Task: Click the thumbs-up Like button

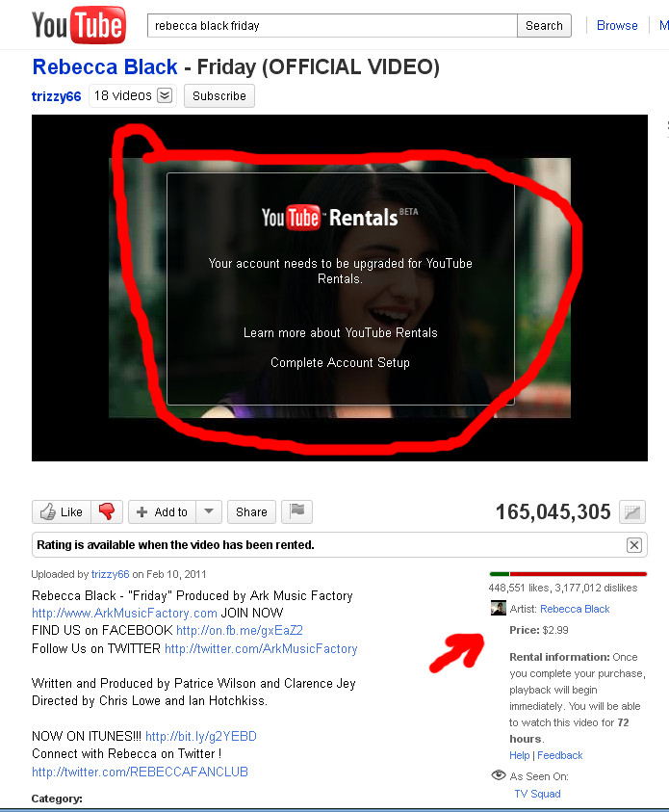Action: [x=62, y=512]
